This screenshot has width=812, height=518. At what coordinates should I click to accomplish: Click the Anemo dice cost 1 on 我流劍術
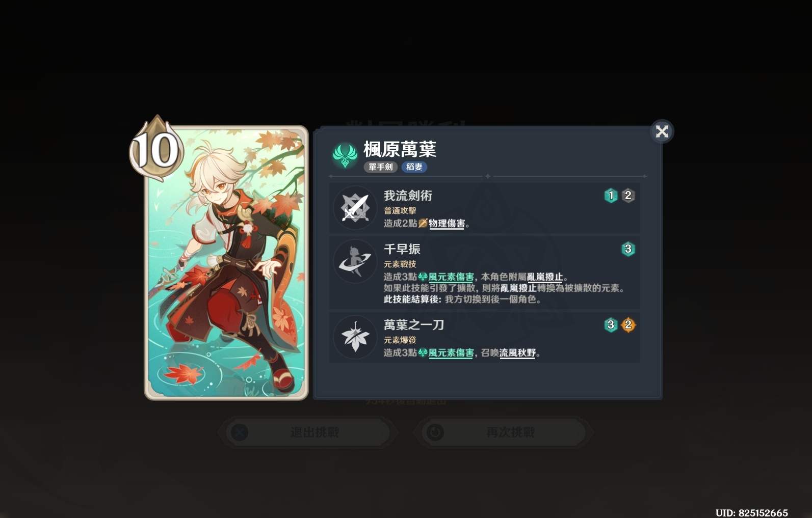611,196
